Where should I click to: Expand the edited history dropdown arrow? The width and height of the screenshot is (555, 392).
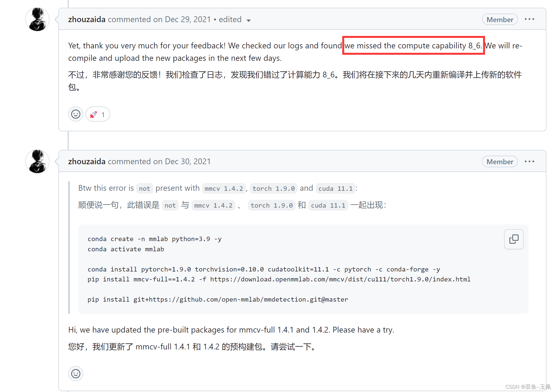[248, 20]
